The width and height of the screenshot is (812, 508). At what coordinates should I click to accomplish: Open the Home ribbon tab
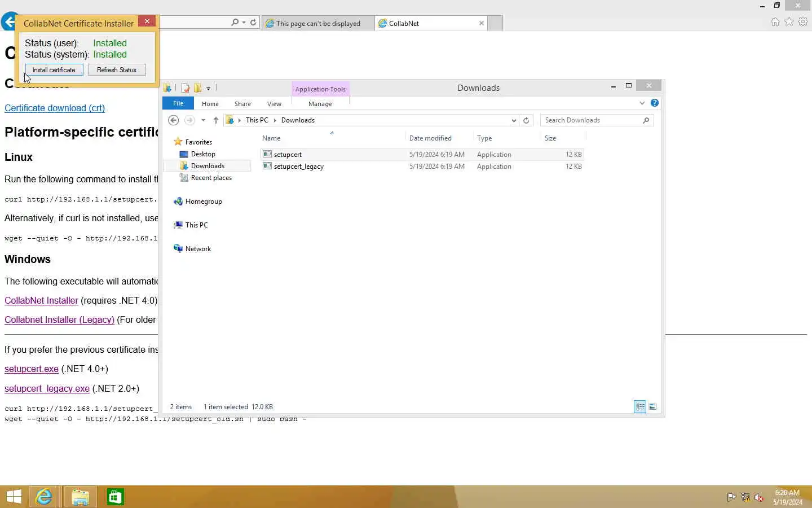210,104
